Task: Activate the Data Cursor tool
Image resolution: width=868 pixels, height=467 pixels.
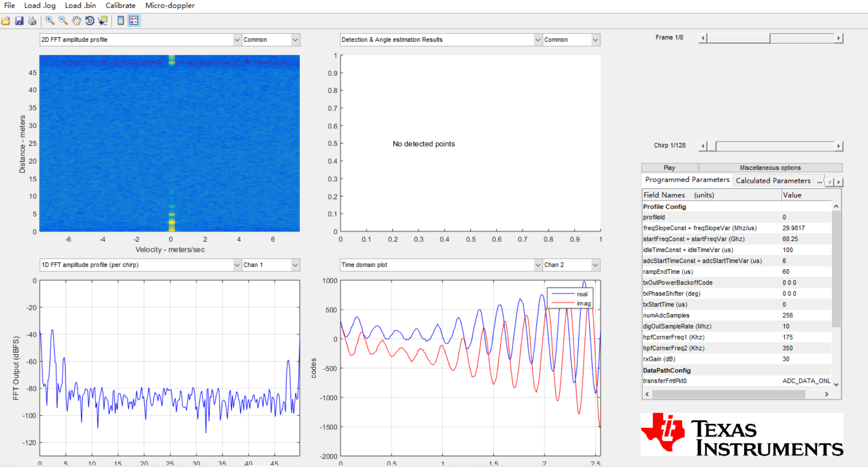Action: (x=103, y=21)
